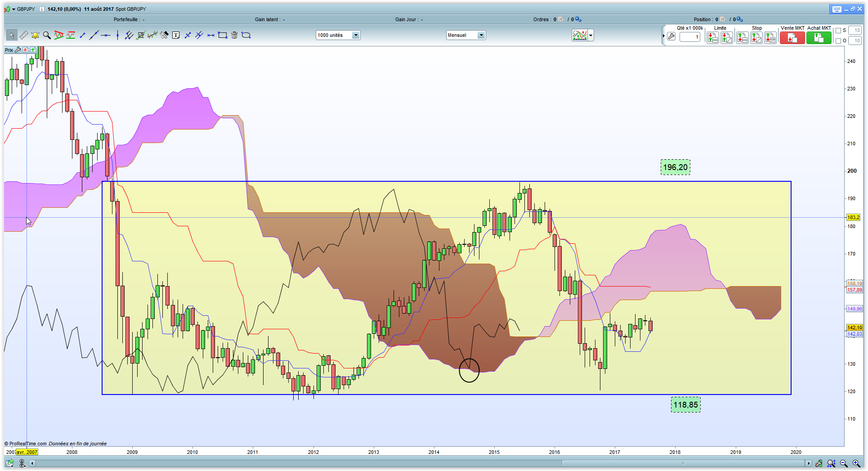Zoom in using bottom magnifier plus

click(856, 463)
